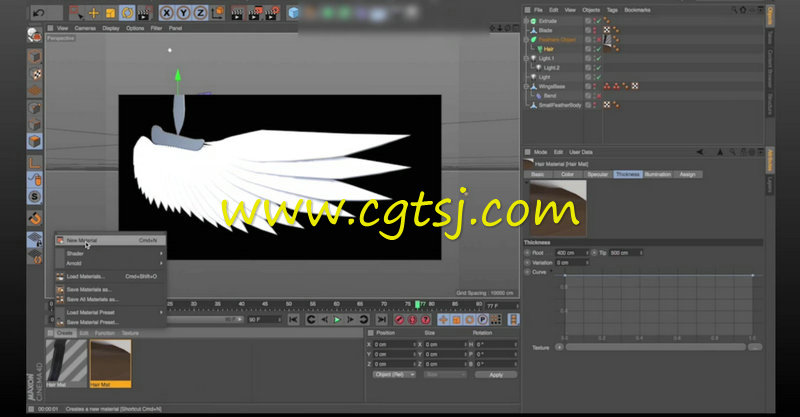Open viewport Cameras menu
This screenshot has height=417, width=800.
85,28
